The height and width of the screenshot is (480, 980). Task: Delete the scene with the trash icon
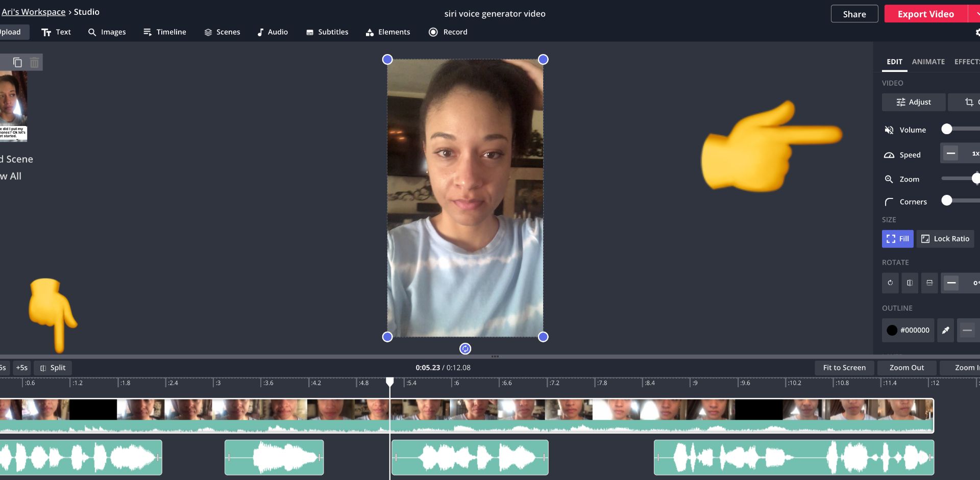pos(34,62)
